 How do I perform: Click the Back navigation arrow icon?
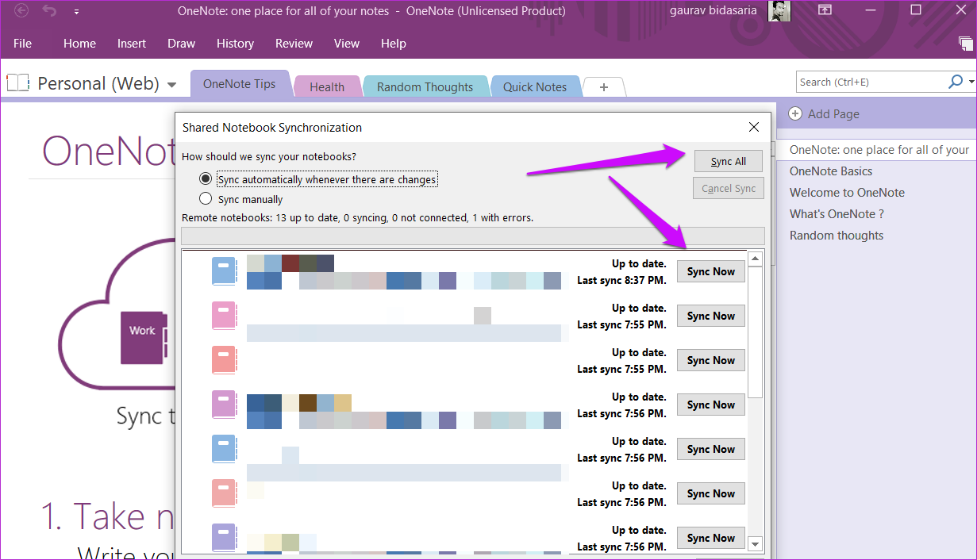pyautogui.click(x=21, y=11)
